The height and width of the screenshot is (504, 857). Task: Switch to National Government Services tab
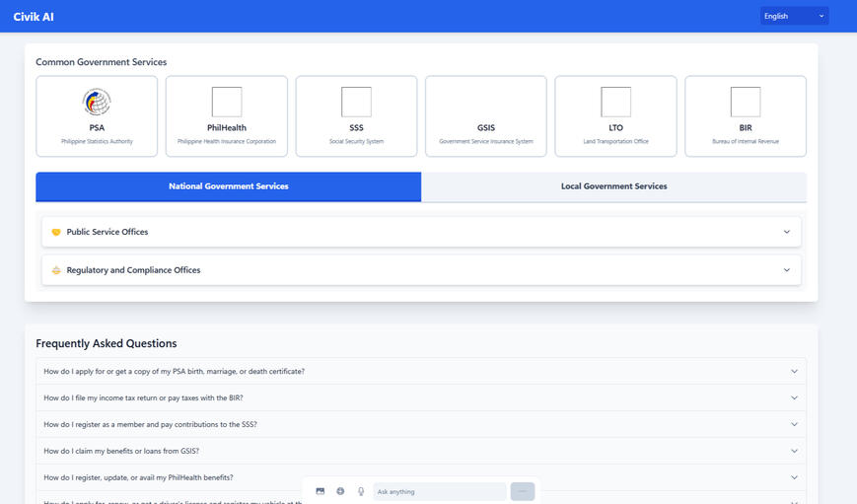pyautogui.click(x=229, y=186)
